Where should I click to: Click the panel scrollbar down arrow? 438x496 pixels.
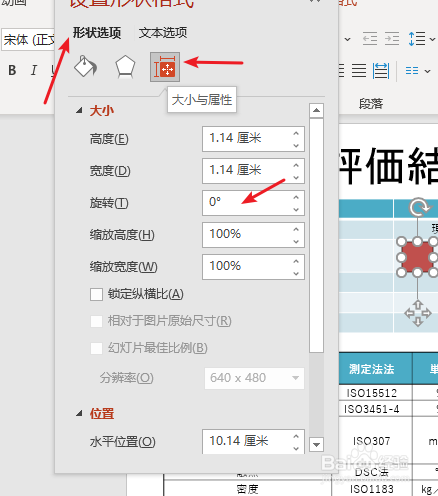click(316, 444)
